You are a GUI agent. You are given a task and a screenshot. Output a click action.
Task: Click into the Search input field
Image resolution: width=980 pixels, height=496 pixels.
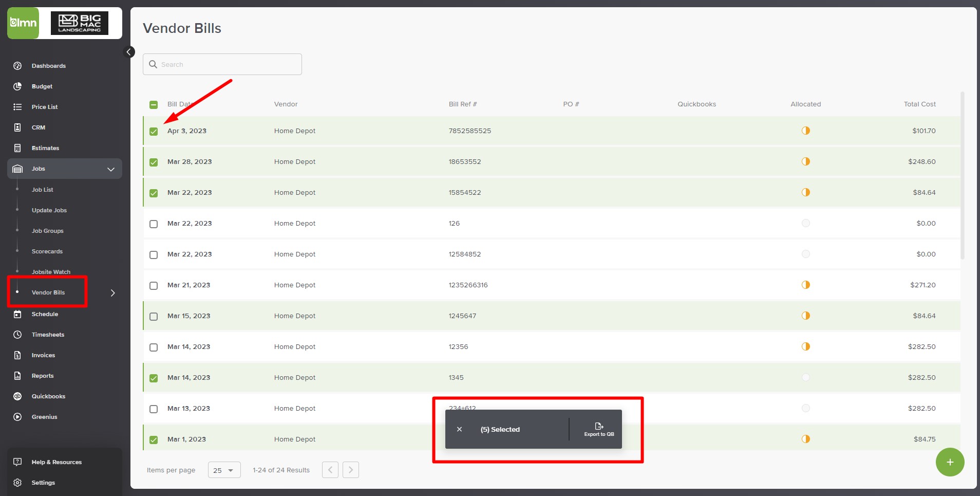[x=222, y=64]
